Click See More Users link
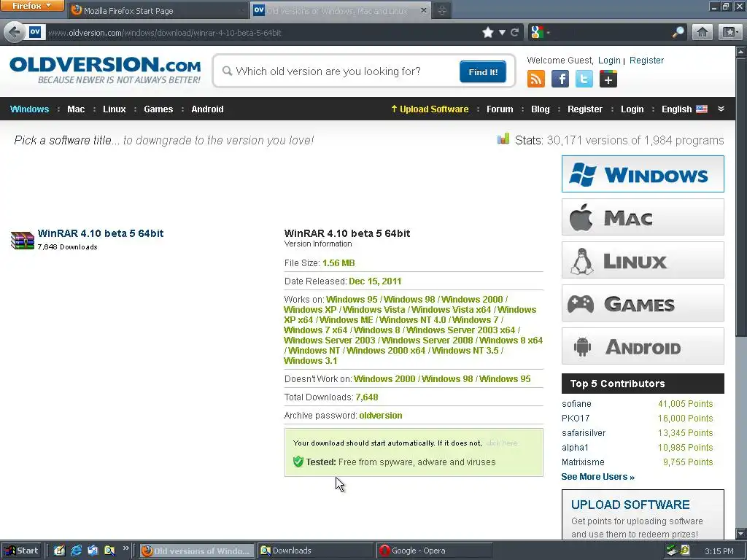This screenshot has width=747, height=560. (598, 477)
